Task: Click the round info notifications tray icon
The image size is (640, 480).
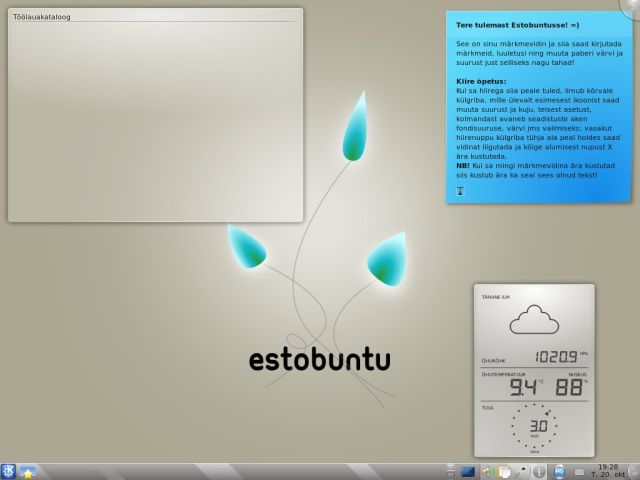Action: [x=539, y=472]
